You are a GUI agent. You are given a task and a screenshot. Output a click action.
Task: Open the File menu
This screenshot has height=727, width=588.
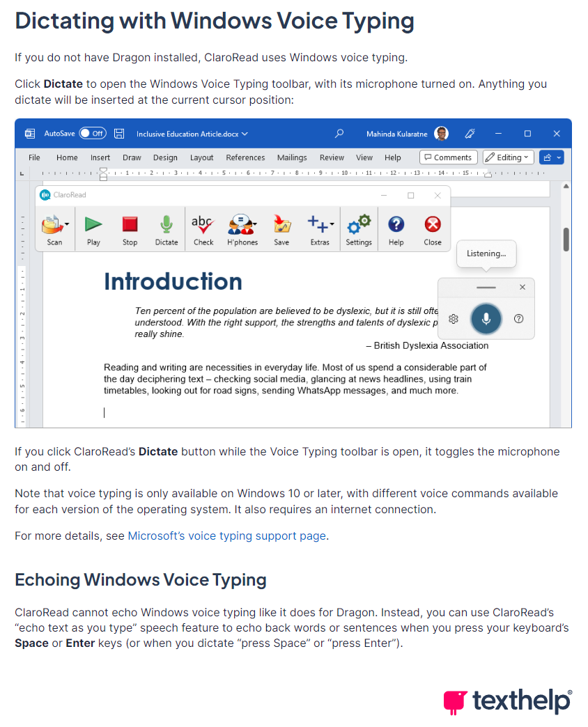point(34,157)
